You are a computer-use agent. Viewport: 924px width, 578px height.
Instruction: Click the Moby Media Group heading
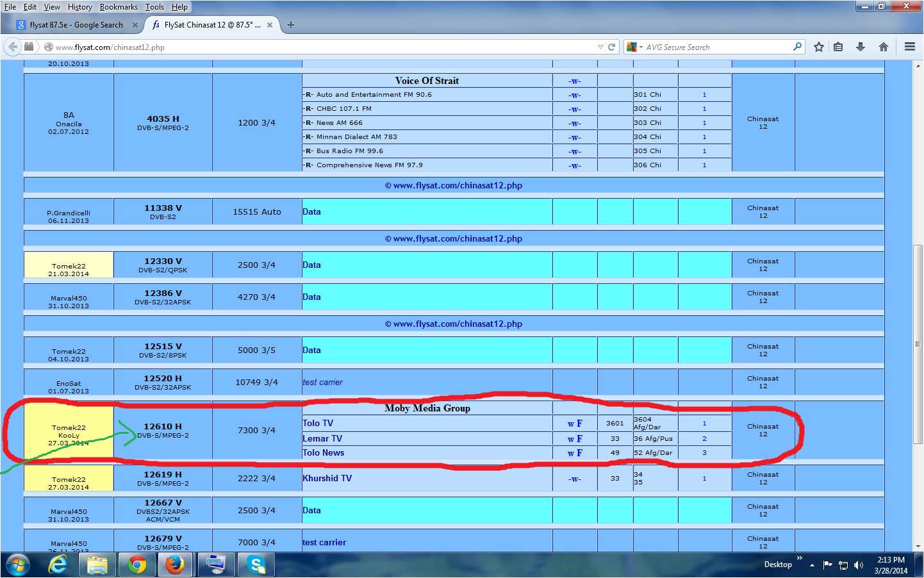click(x=427, y=408)
